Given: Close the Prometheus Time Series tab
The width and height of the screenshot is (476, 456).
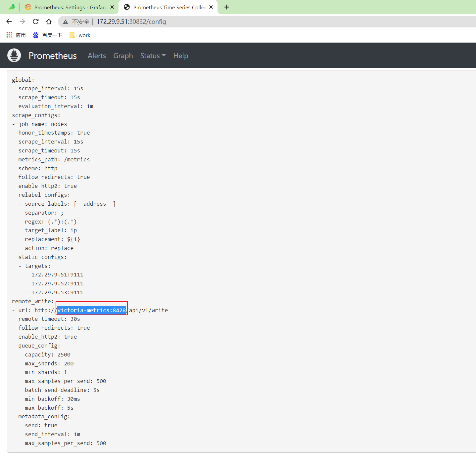Looking at the screenshot, I should click(x=211, y=7).
